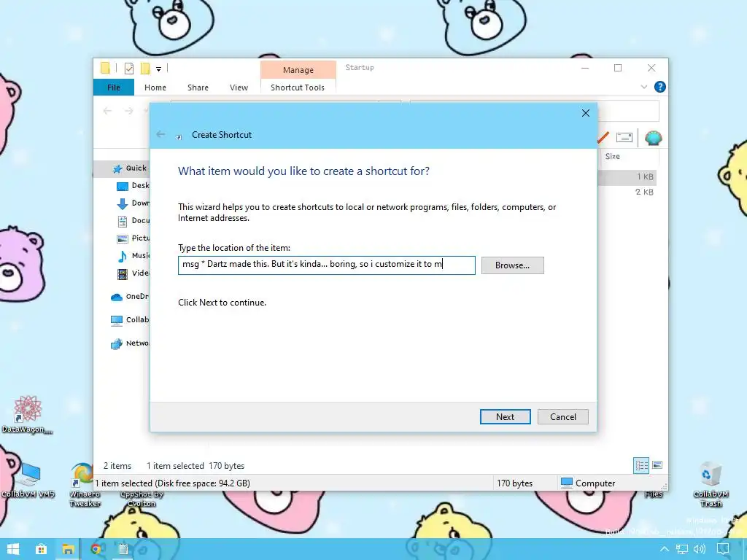Open DataWagon desktop shortcut
This screenshot has width=747, height=560.
click(27, 415)
